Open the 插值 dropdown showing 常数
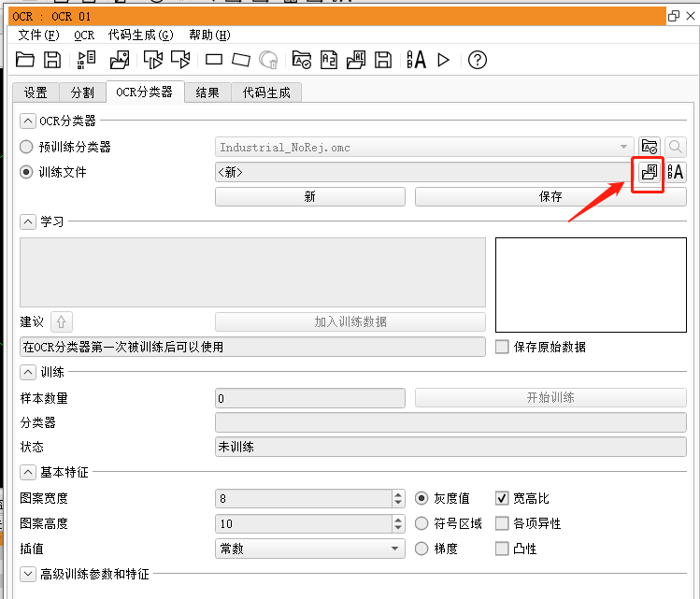The height and width of the screenshot is (599, 700). coord(309,549)
